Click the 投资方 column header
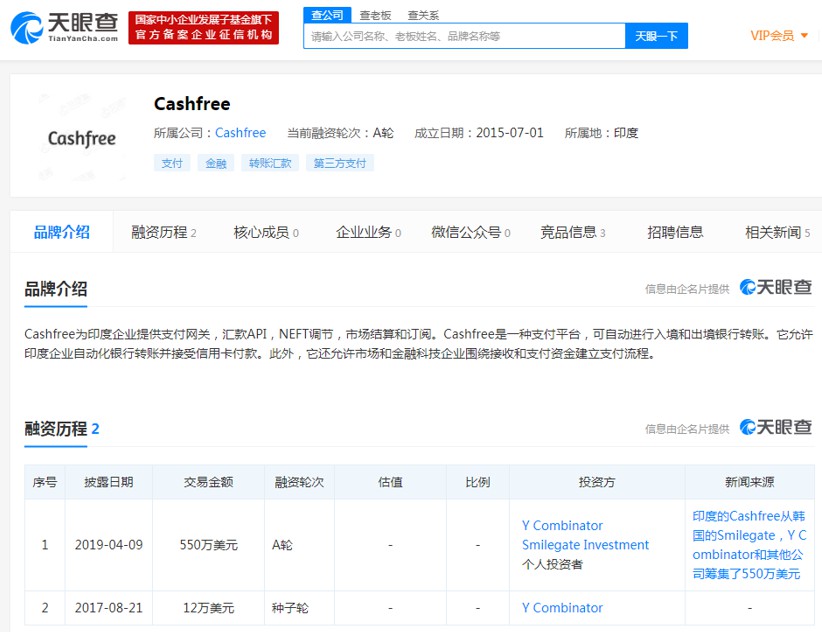Image resolution: width=822 pixels, height=632 pixels. (597, 482)
